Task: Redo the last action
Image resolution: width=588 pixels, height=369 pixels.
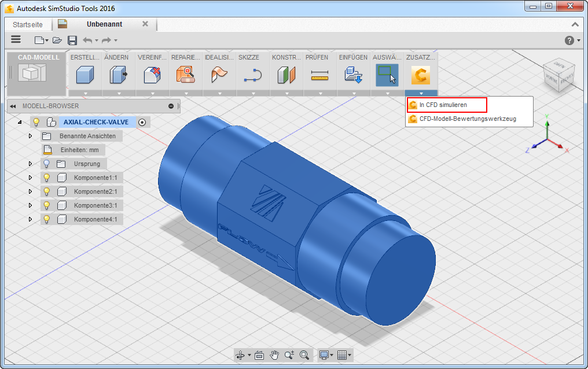Action: (107, 40)
